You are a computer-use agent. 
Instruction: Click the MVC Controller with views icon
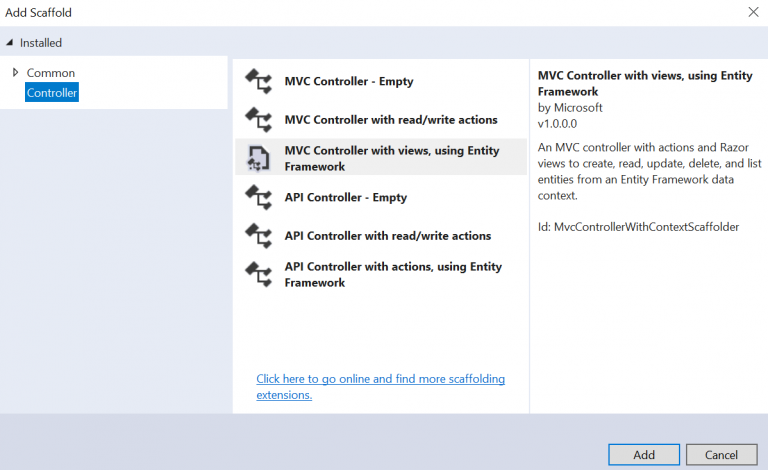tap(259, 159)
